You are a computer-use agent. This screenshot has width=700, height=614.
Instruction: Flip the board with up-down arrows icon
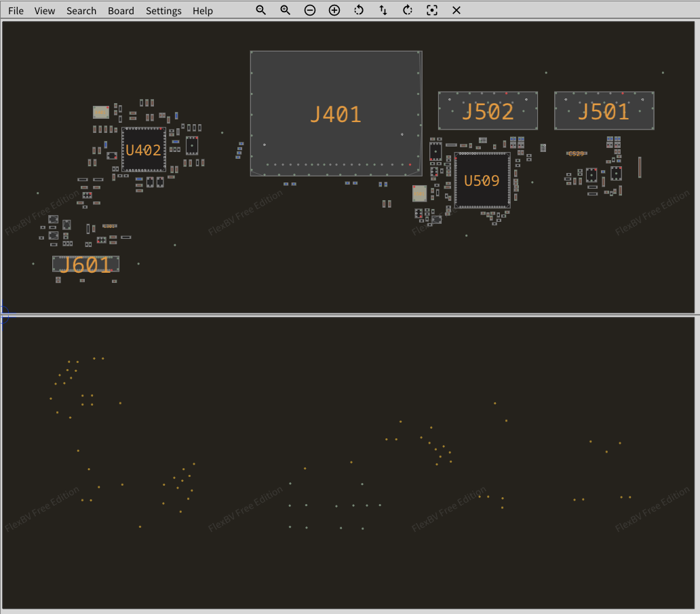pyautogui.click(x=383, y=10)
